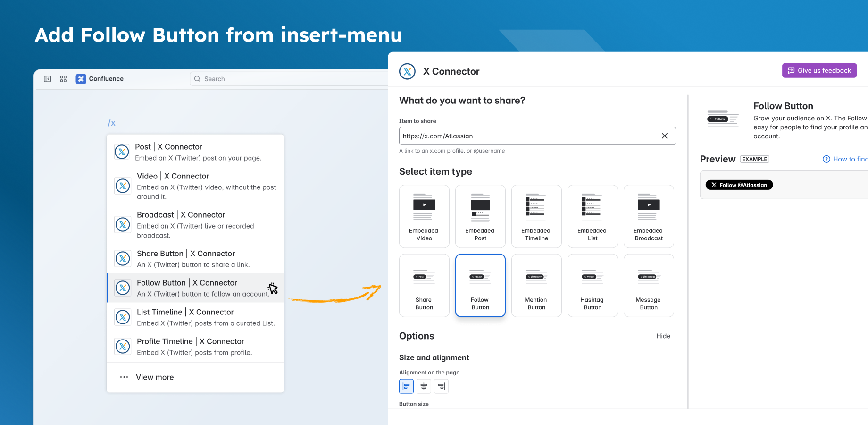Image resolution: width=868 pixels, height=425 pixels.
Task: Set alignment to center
Action: click(424, 386)
